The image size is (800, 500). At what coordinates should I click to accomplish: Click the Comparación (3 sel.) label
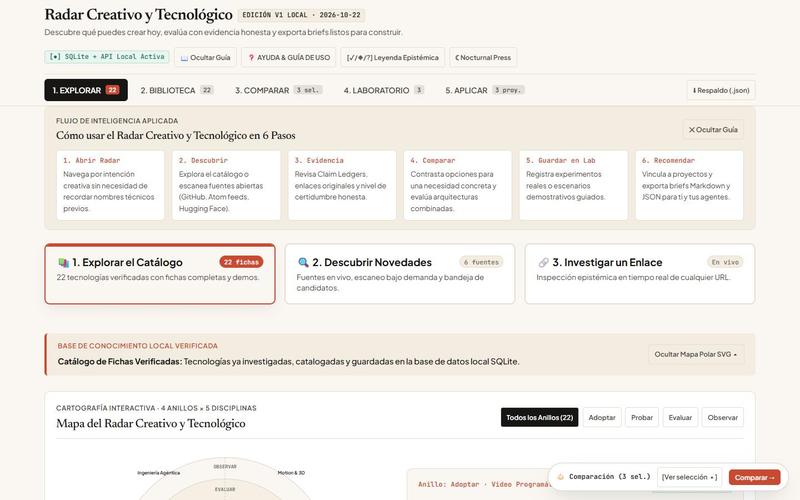click(x=610, y=477)
